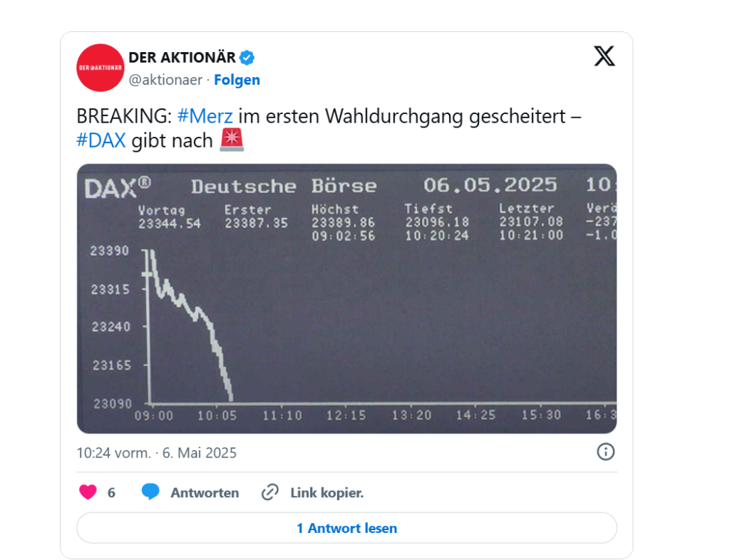Screen dimensions: 730x560
Task: Click the tweet text body
Action: [329, 128]
